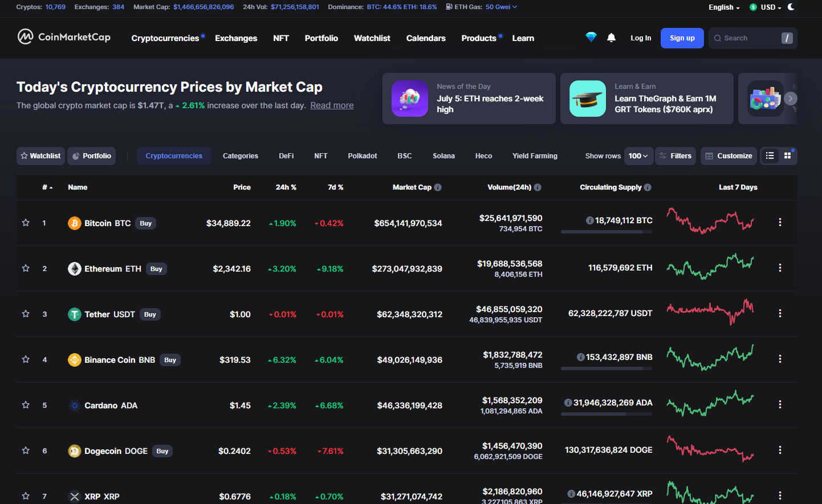The height and width of the screenshot is (504, 822).
Task: Show Volume(24h) info tooltip icon
Action: tap(538, 187)
